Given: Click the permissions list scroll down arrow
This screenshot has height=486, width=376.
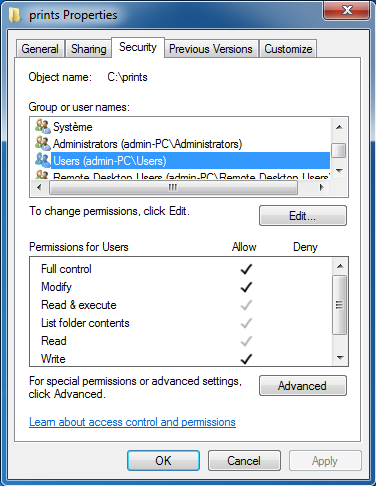Looking at the screenshot, I should (340, 358).
